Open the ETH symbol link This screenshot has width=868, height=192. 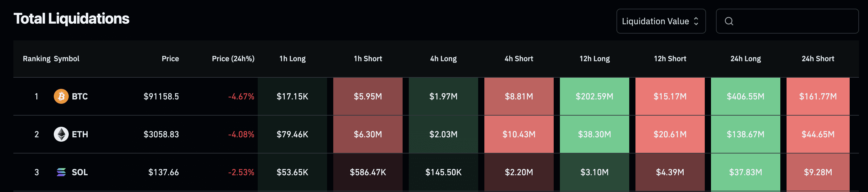pyautogui.click(x=80, y=135)
